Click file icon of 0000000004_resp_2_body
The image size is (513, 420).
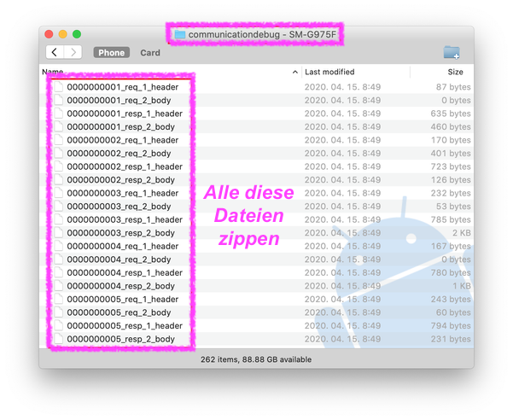[59, 286]
